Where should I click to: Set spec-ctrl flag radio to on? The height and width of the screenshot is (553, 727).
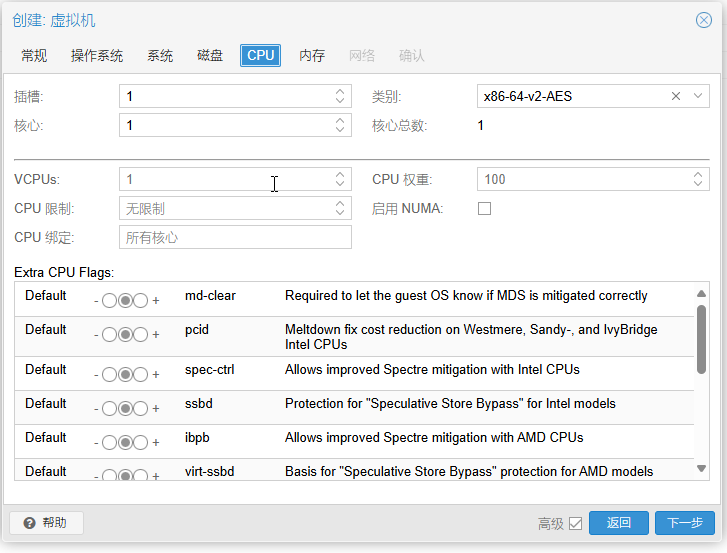pyautogui.click(x=140, y=375)
